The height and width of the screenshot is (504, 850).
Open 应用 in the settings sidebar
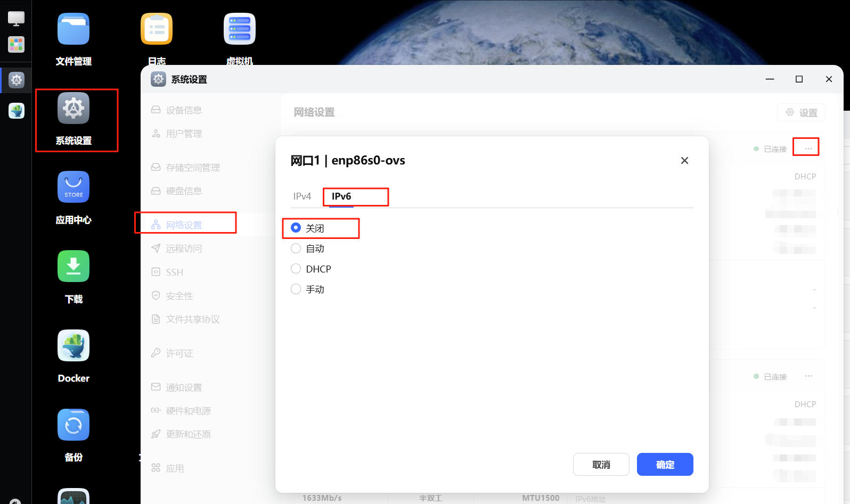coord(175,468)
